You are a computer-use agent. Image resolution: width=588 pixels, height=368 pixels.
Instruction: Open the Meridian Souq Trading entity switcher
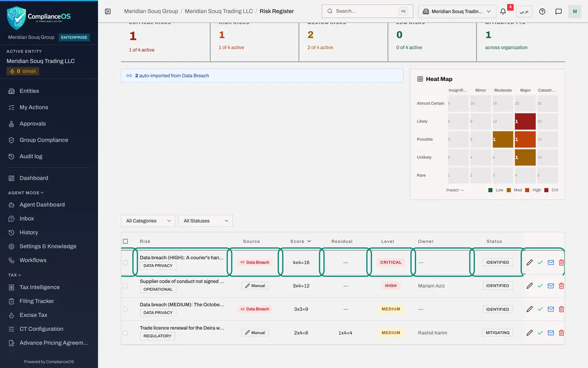point(457,11)
